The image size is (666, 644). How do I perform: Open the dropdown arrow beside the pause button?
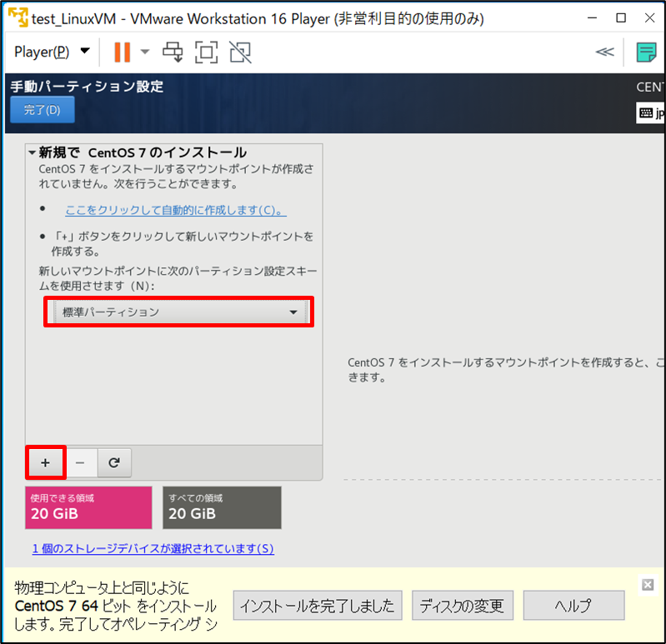tap(145, 52)
